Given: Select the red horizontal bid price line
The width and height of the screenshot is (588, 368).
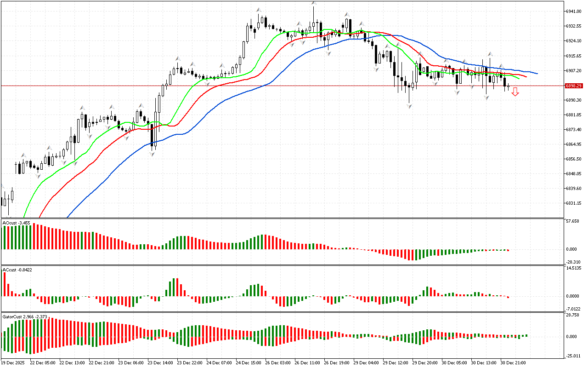Looking at the screenshot, I should click(x=276, y=86).
